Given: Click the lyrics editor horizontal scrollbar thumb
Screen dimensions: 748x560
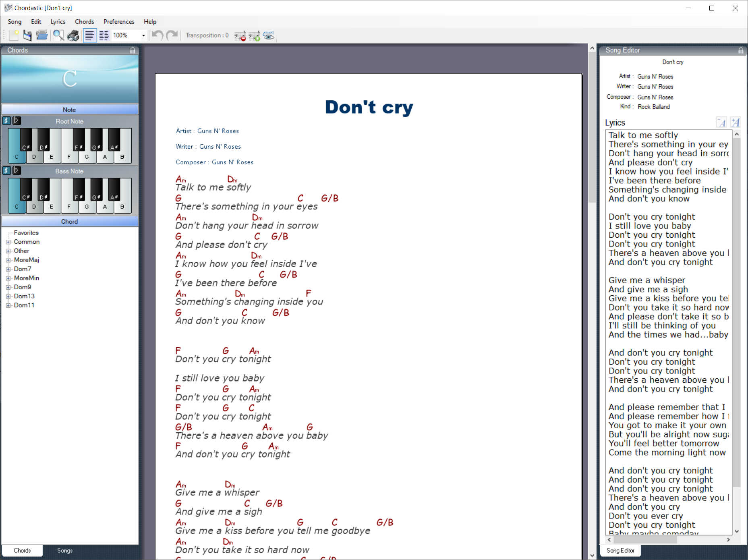Looking at the screenshot, I should tap(645, 540).
